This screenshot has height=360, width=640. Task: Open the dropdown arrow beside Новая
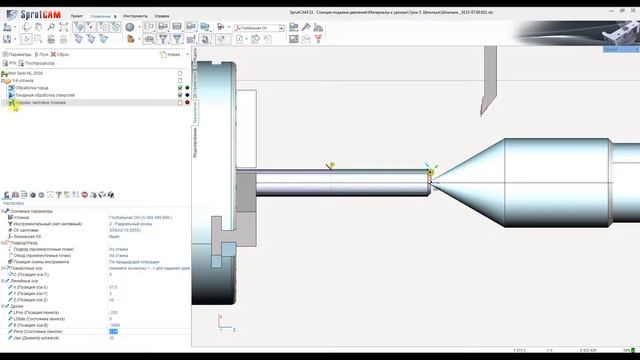coord(187,54)
